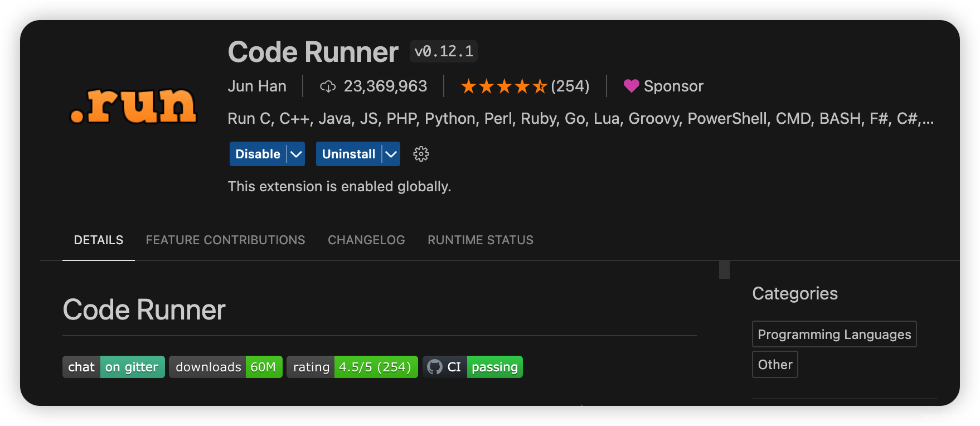Viewport: 980px width, 426px height.
Task: Click the Sponsor link
Action: tap(673, 86)
